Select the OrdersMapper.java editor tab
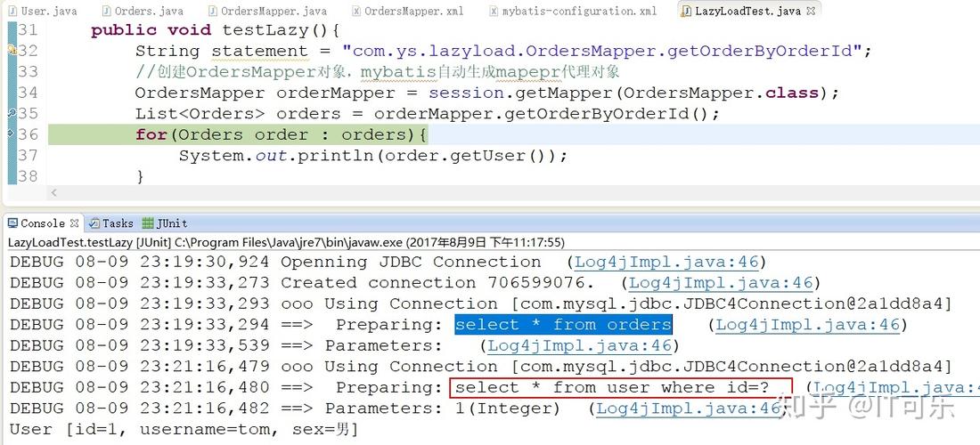980x445 pixels. click(x=266, y=11)
